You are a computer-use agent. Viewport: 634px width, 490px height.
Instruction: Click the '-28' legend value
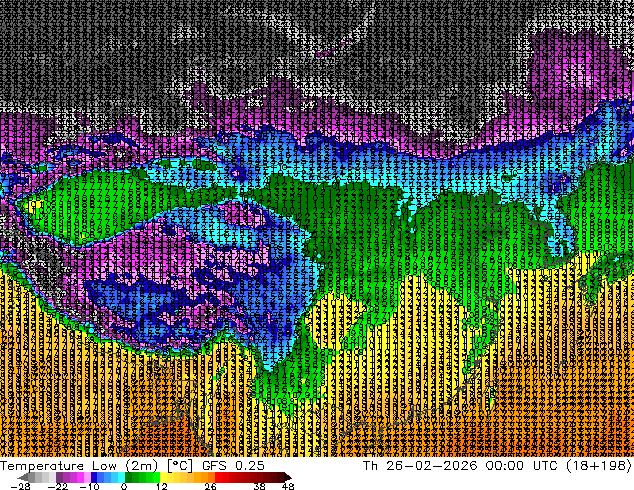[21, 486]
